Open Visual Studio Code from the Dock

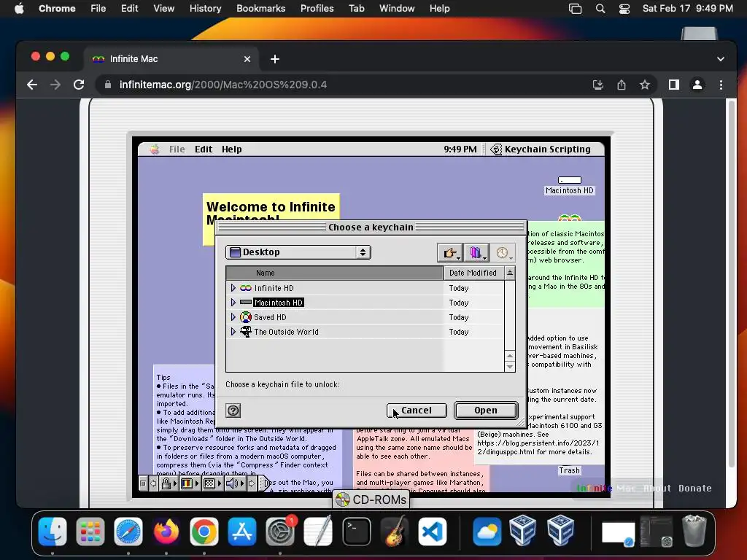(x=432, y=531)
